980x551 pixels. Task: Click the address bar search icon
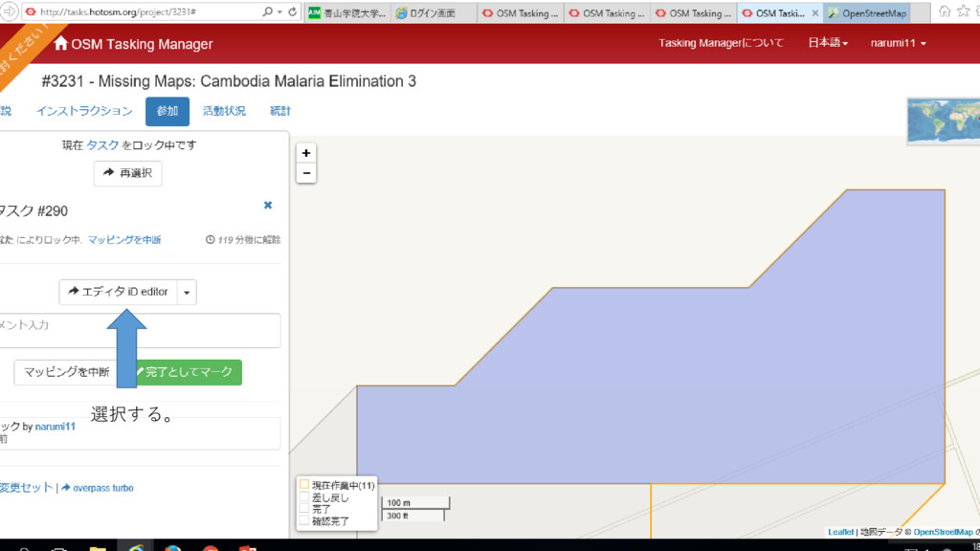(268, 11)
